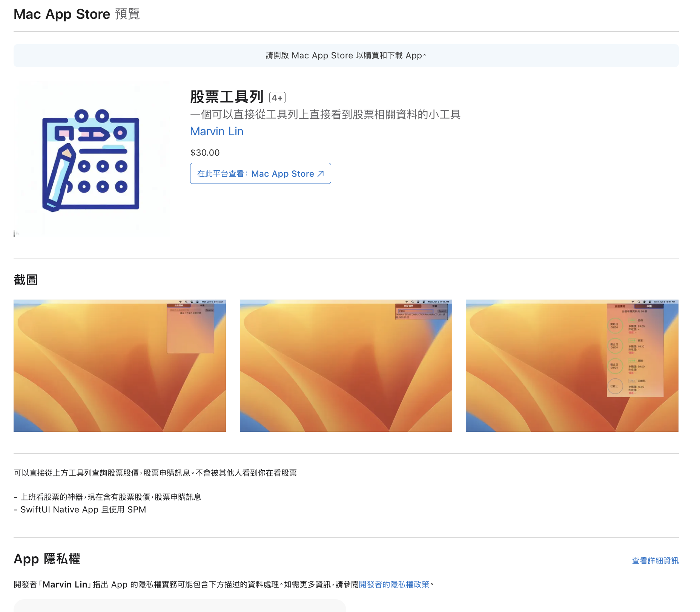
Task: Click the description line 可以直接從上方工具列查詢股票股價
Action: coord(155,473)
